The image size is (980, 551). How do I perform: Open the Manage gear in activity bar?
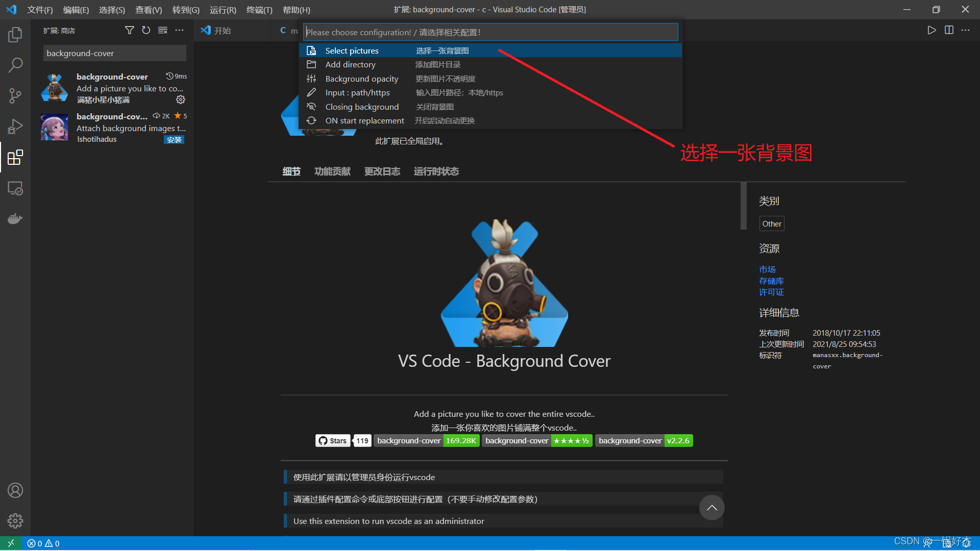click(x=15, y=521)
